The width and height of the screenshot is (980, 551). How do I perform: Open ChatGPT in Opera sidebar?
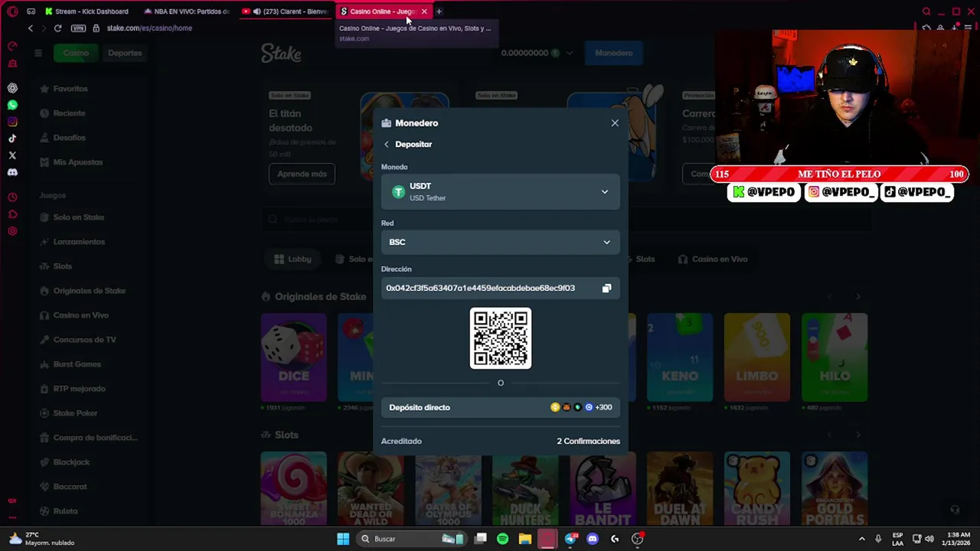click(12, 89)
